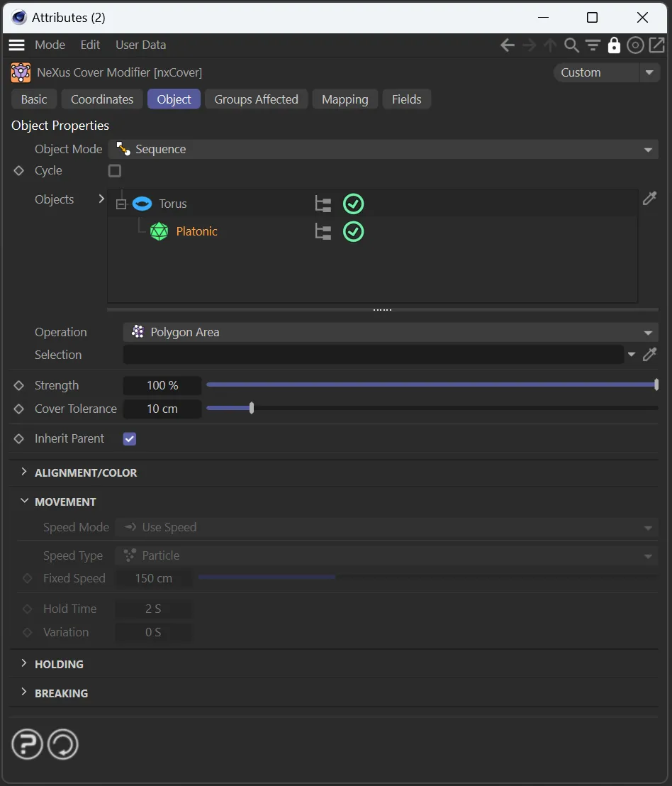The height and width of the screenshot is (786, 672).
Task: Open the Custom preset dropdown button
Action: [x=649, y=72]
